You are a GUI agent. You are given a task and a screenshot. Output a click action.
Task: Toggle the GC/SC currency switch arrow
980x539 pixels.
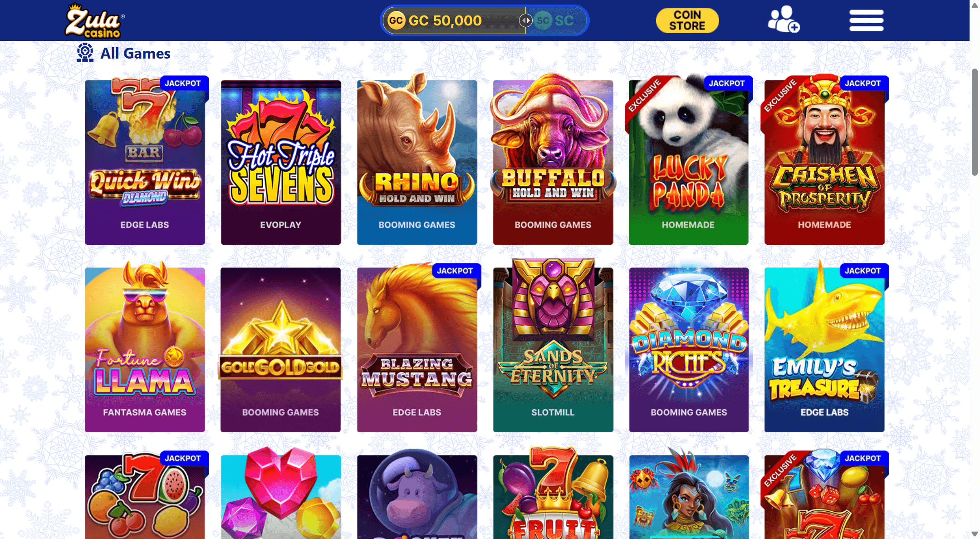coord(525,20)
